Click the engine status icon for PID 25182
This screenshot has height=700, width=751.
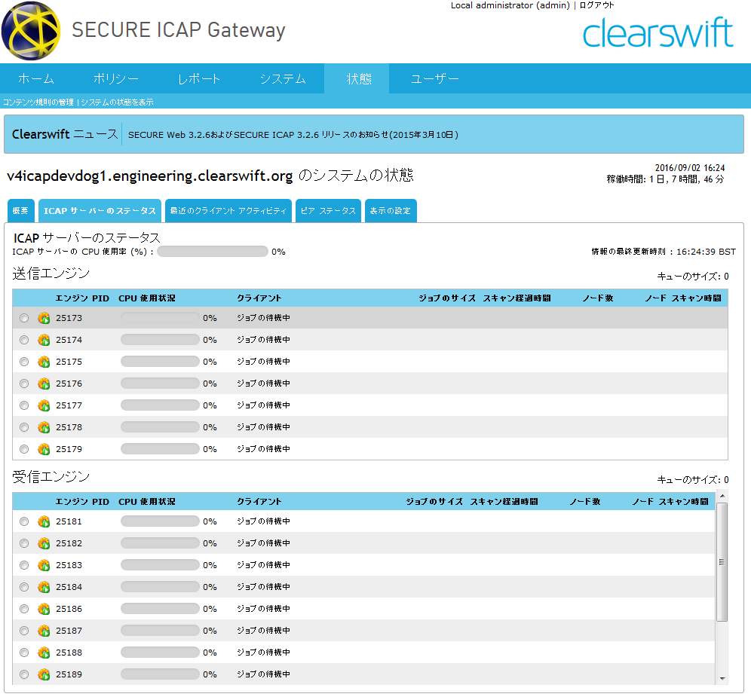44,543
